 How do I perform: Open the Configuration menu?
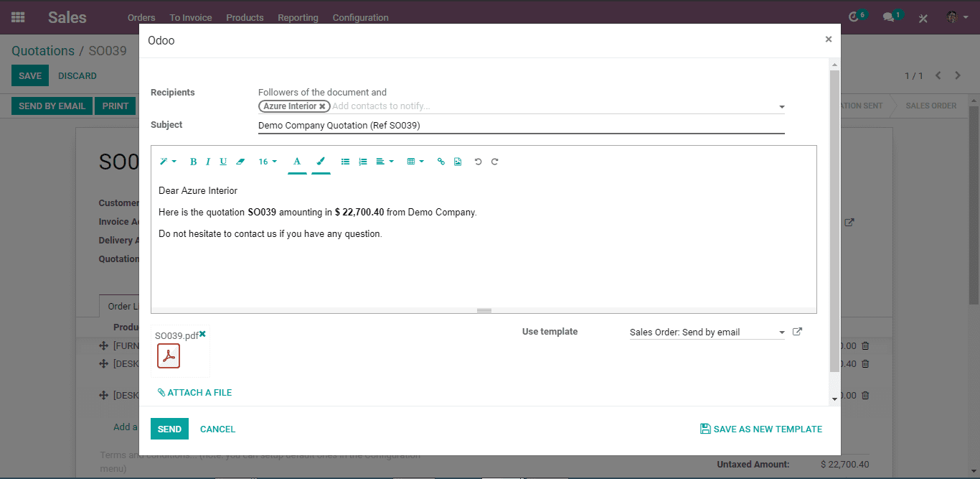tap(361, 17)
